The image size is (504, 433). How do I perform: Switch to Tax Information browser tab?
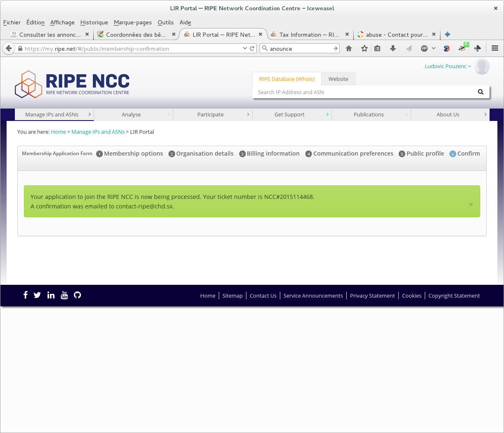coord(309,35)
